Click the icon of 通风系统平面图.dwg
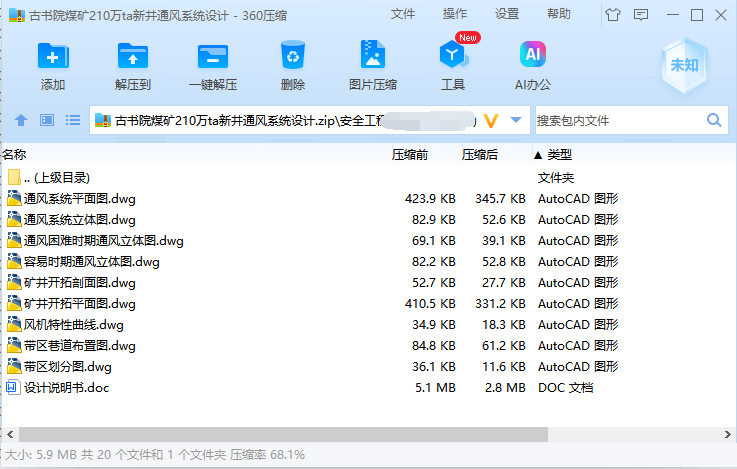This screenshot has width=737, height=469. (x=14, y=198)
